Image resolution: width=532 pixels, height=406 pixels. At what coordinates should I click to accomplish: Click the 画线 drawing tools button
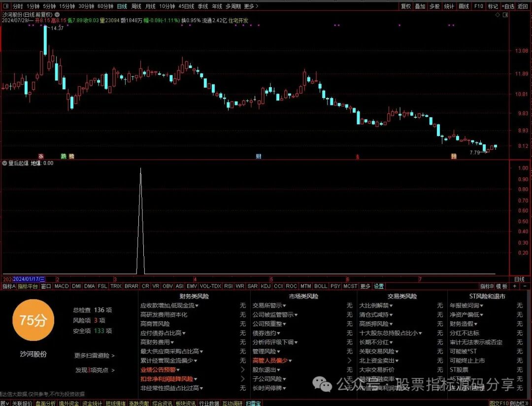pos(464,6)
